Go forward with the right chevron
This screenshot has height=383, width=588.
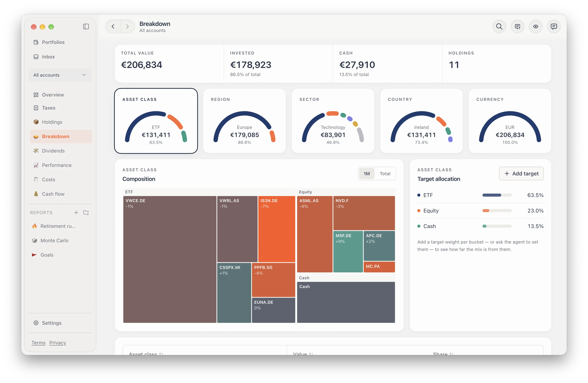(x=127, y=26)
